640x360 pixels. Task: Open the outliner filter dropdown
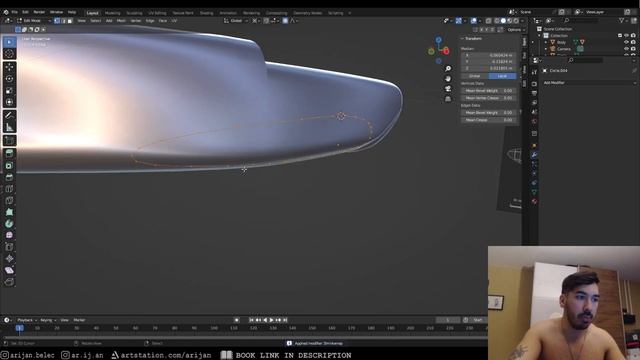click(623, 20)
